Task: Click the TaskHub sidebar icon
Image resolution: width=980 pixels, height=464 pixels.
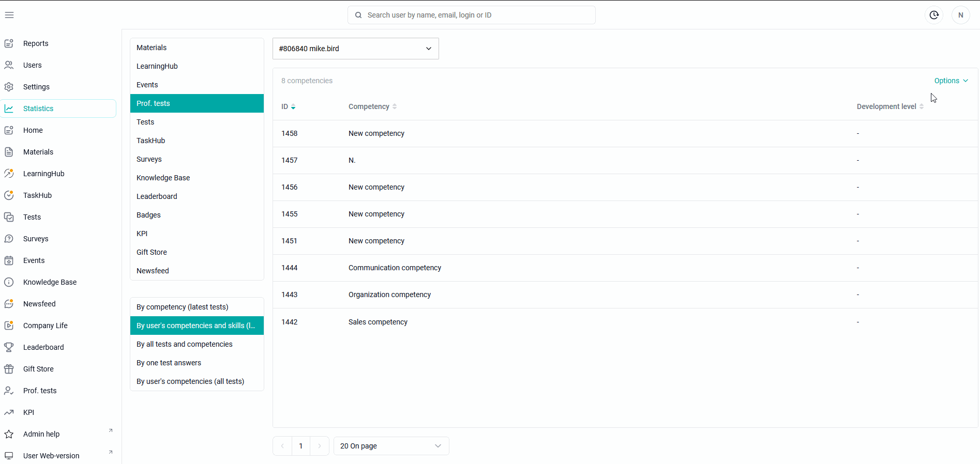Action: click(9, 195)
